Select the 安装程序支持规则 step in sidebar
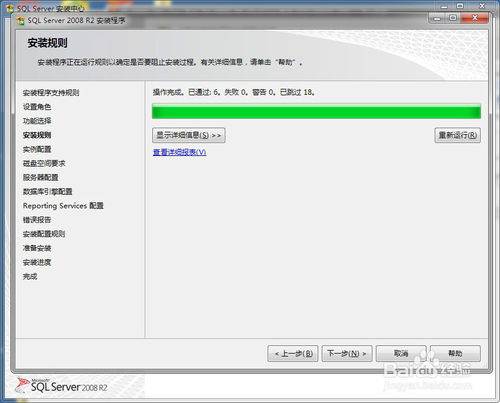 pos(51,93)
